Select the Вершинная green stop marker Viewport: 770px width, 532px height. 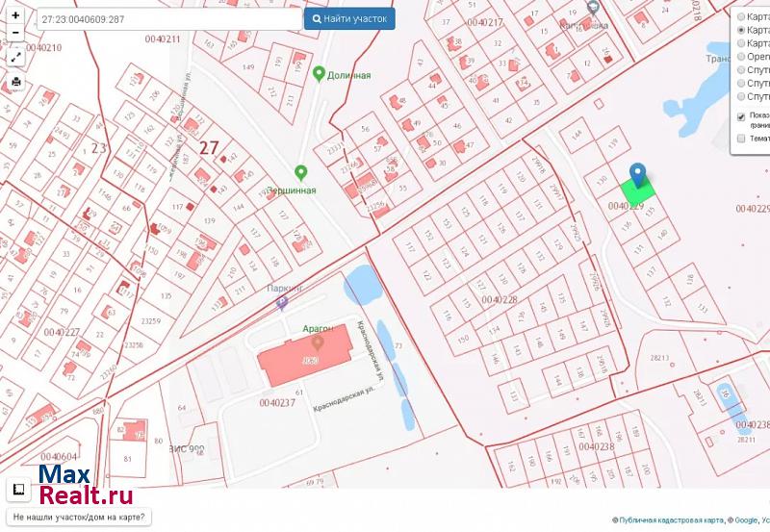[300, 173]
